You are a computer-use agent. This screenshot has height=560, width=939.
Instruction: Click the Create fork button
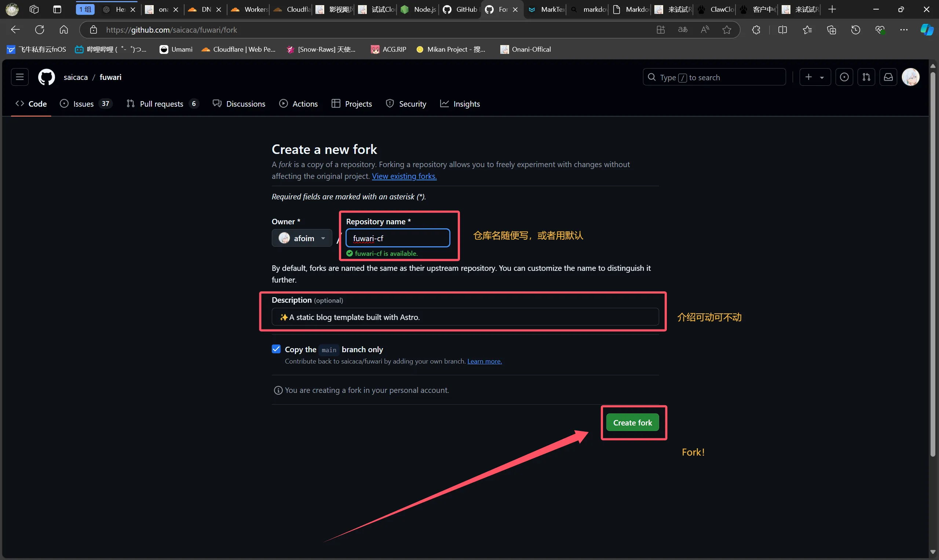[632, 423]
